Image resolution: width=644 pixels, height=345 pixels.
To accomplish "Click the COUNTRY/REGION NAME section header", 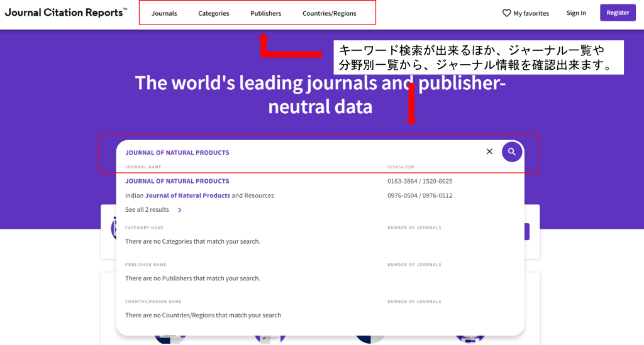I will pyautogui.click(x=153, y=302).
